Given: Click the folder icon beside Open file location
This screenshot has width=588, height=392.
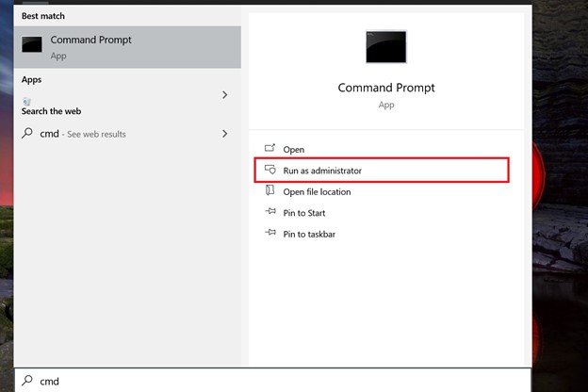Looking at the screenshot, I should click(x=270, y=190).
